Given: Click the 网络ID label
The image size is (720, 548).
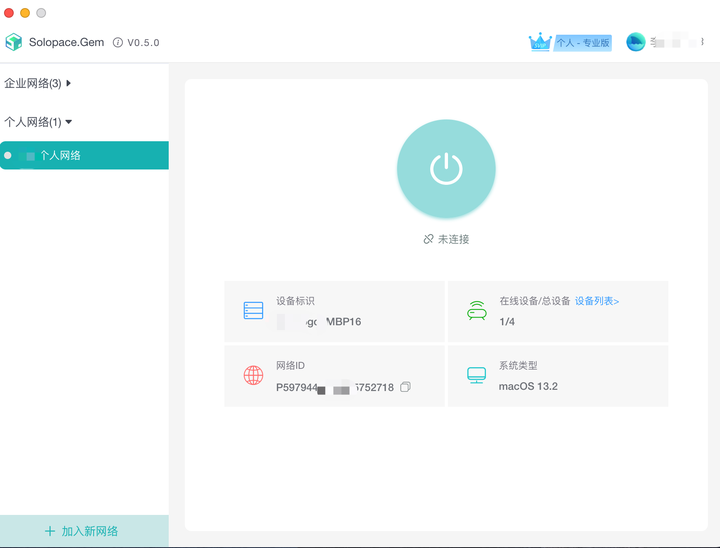Looking at the screenshot, I should [290, 366].
